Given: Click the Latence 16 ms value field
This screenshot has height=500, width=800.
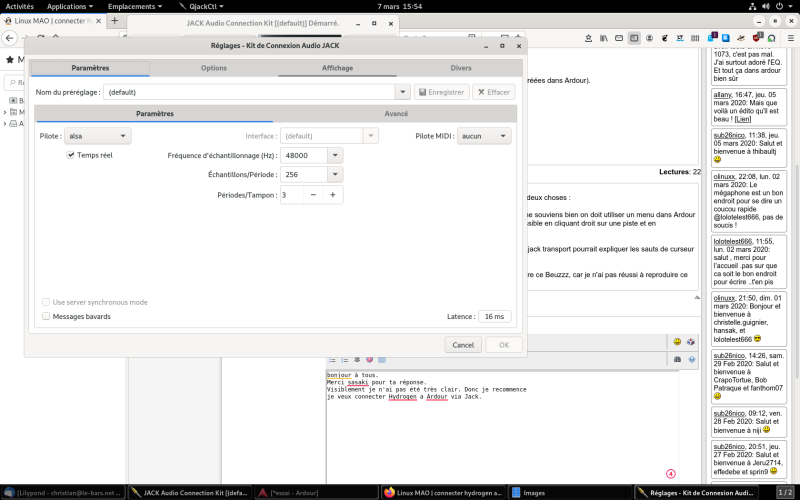Looking at the screenshot, I should click(x=494, y=316).
